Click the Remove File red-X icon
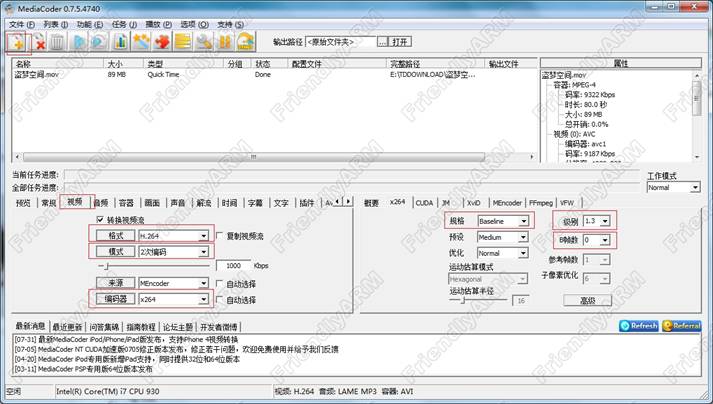Image resolution: width=713 pixels, height=404 pixels. pos(39,43)
